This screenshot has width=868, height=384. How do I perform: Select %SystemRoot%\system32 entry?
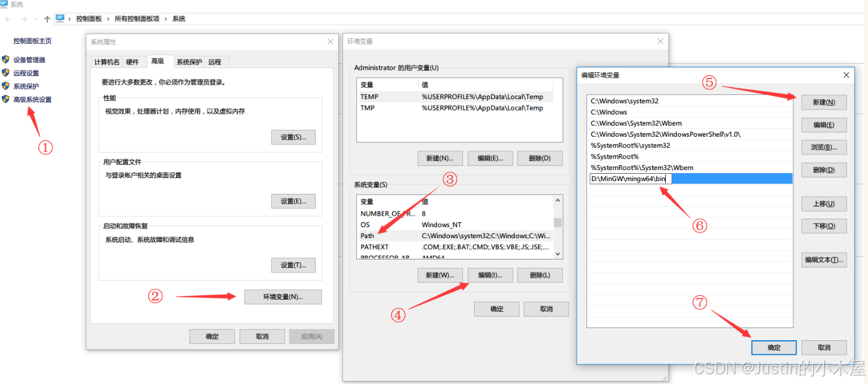(x=690, y=145)
